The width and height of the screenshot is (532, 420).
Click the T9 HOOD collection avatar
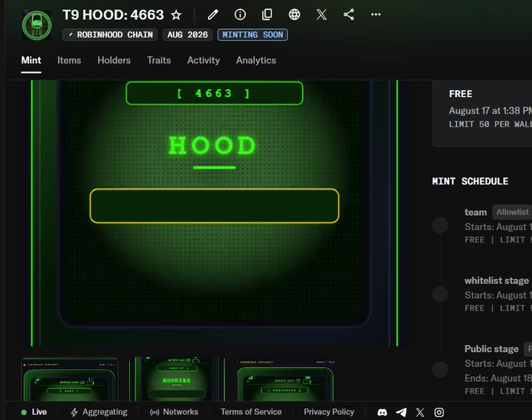[37, 26]
